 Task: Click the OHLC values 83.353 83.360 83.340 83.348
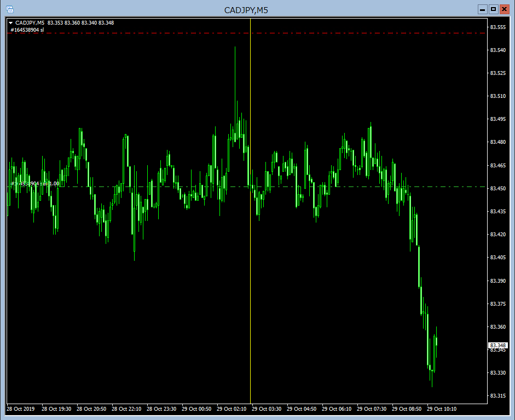pyautogui.click(x=81, y=23)
